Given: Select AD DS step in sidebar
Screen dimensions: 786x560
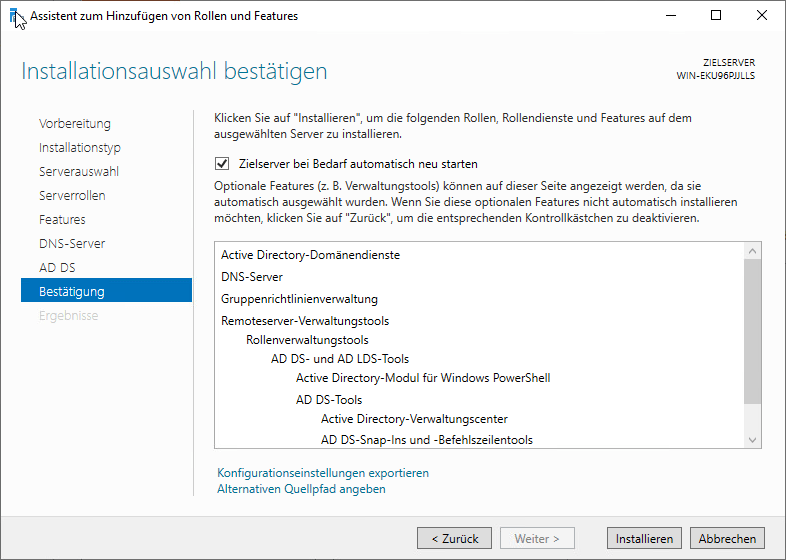Looking at the screenshot, I should pos(57,268).
